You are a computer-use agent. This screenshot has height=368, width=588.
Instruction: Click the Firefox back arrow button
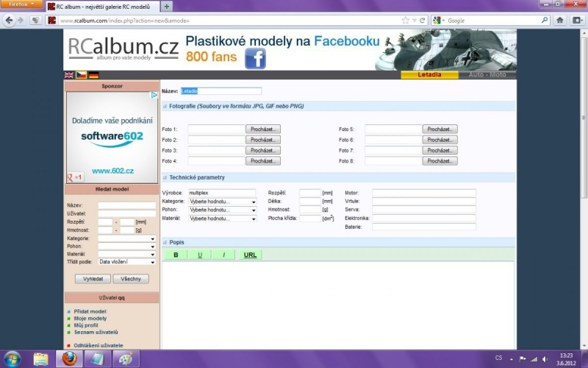[x=10, y=21]
